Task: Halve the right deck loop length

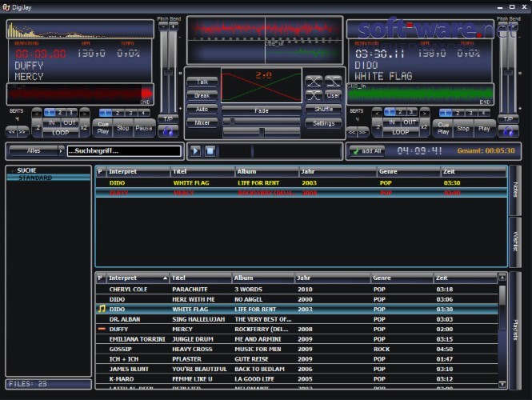Action: [x=378, y=127]
